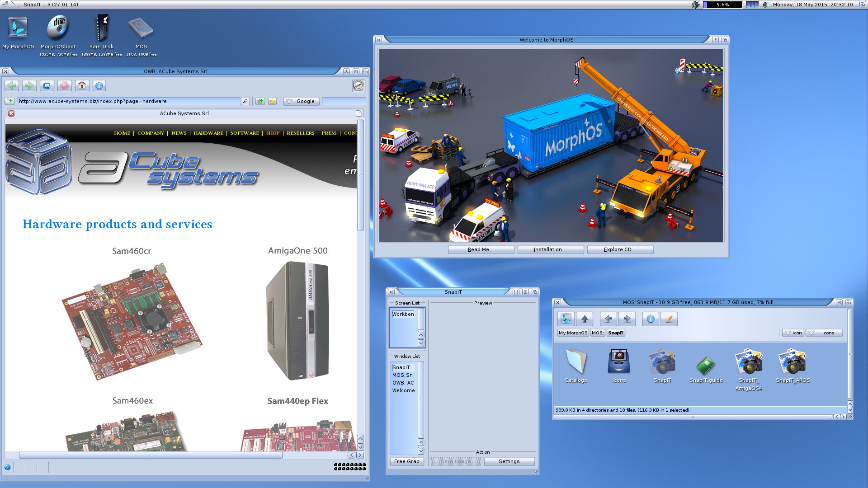Select Workben entry in Screen List
This screenshot has width=868, height=488.
tap(403, 314)
